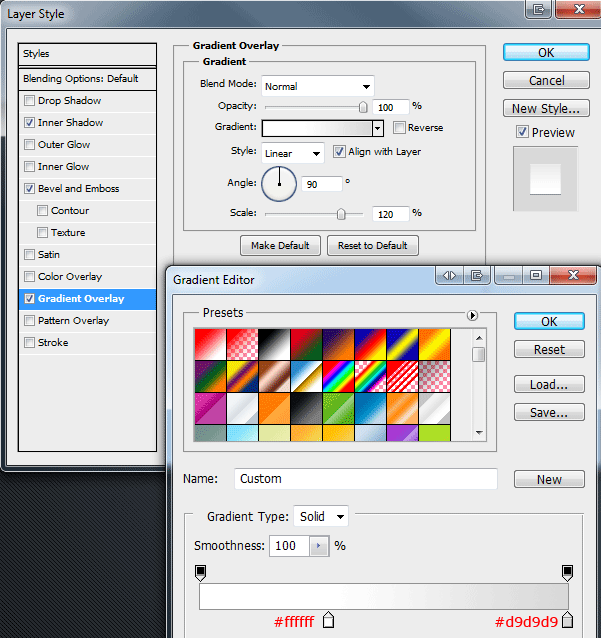Image resolution: width=601 pixels, height=638 pixels.
Task: Click the Load... gradients button
Action: point(549,384)
